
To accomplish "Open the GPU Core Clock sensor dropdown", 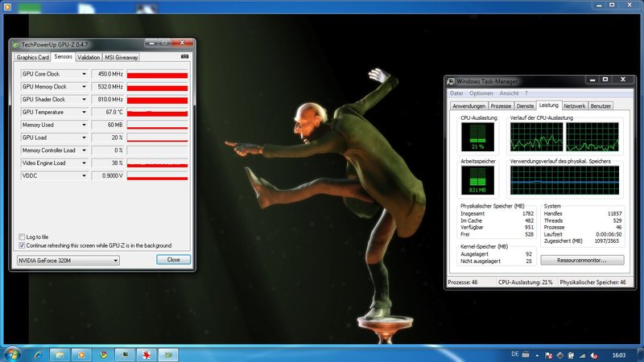I will (x=84, y=74).
